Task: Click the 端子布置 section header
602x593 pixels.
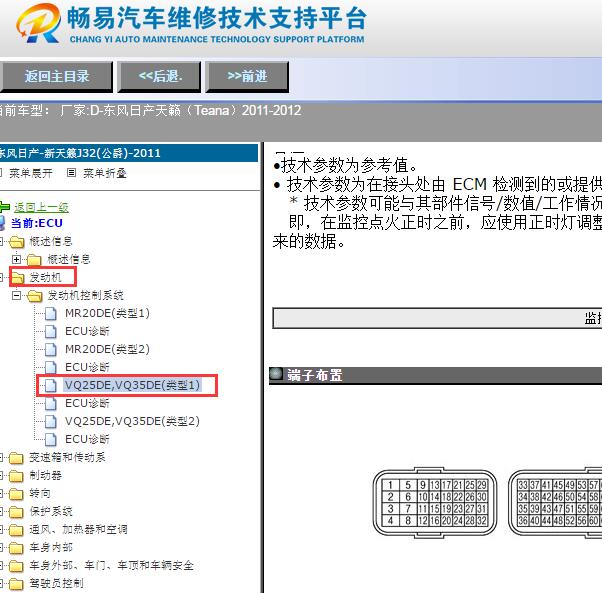Action: (x=435, y=375)
